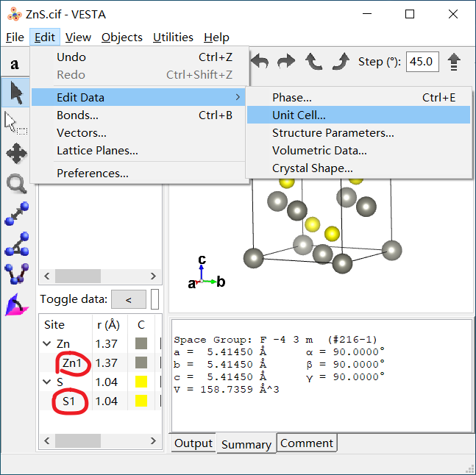476x475 pixels.
Task: Click the Toggle data '<' button
Action: click(x=129, y=299)
